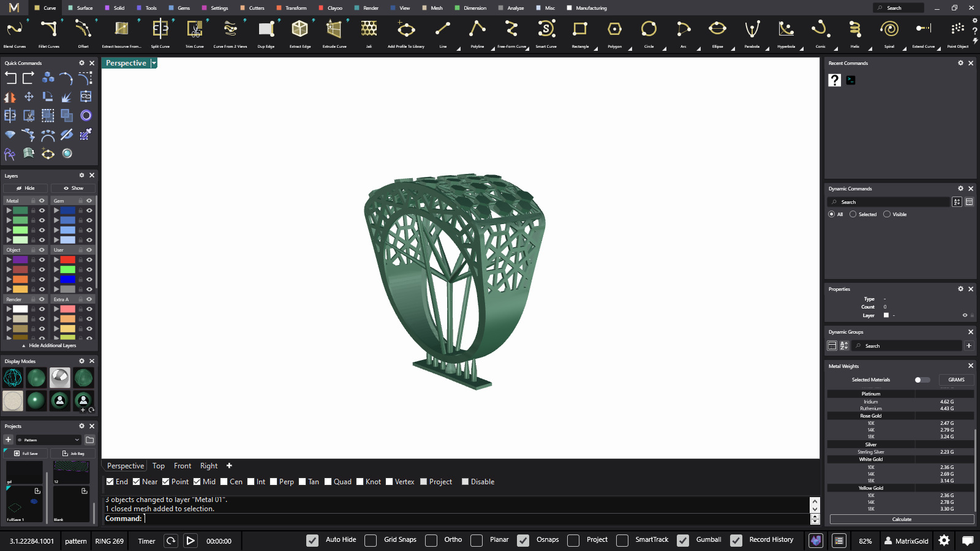Open the Job Bag button

73,453
